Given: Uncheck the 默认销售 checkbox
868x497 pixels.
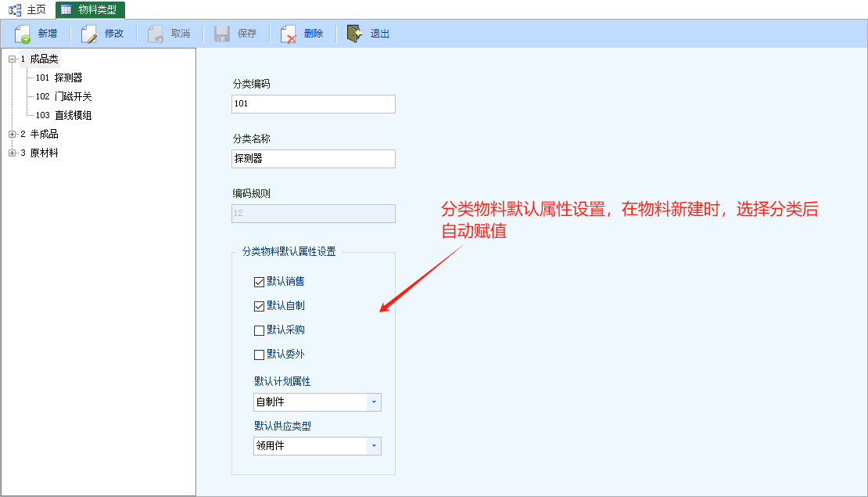Looking at the screenshot, I should pyautogui.click(x=259, y=282).
